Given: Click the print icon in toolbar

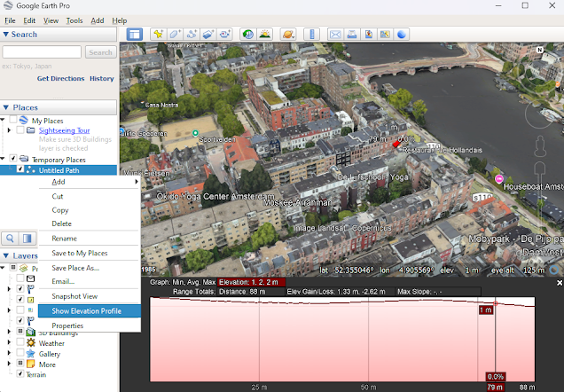Looking at the screenshot, I should point(352,35).
